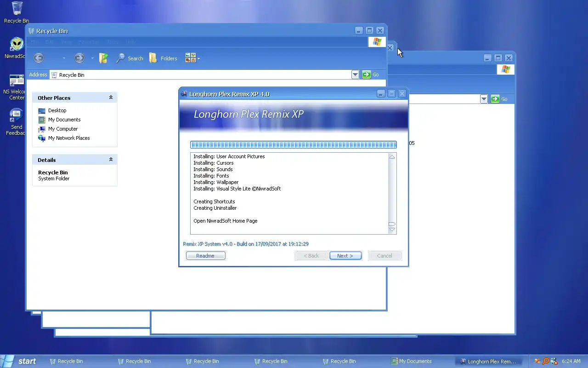Click the install log scroll-up arrow
Image resolution: width=588 pixels, height=368 pixels.
[x=392, y=157]
